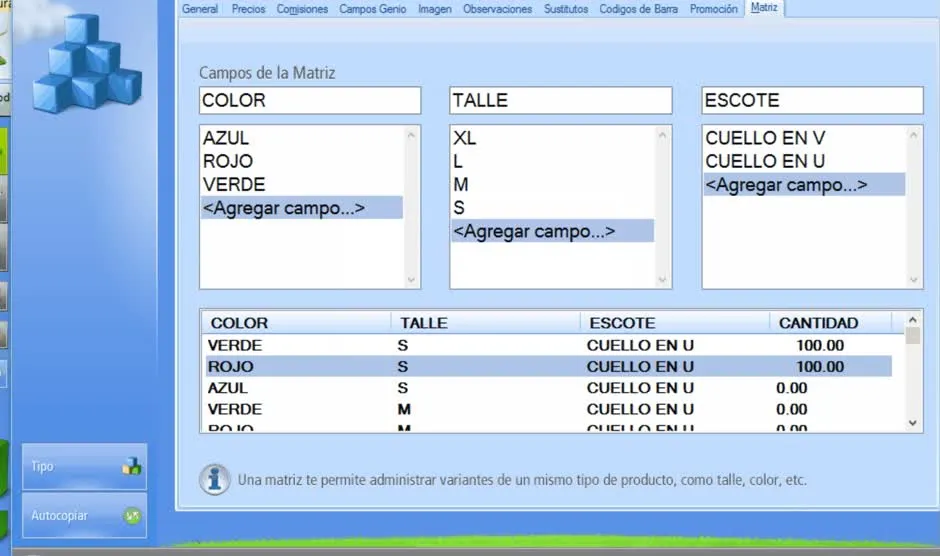Image resolution: width=940 pixels, height=556 pixels.
Task: Click the blue cubes product icon
Action: pyautogui.click(x=87, y=63)
